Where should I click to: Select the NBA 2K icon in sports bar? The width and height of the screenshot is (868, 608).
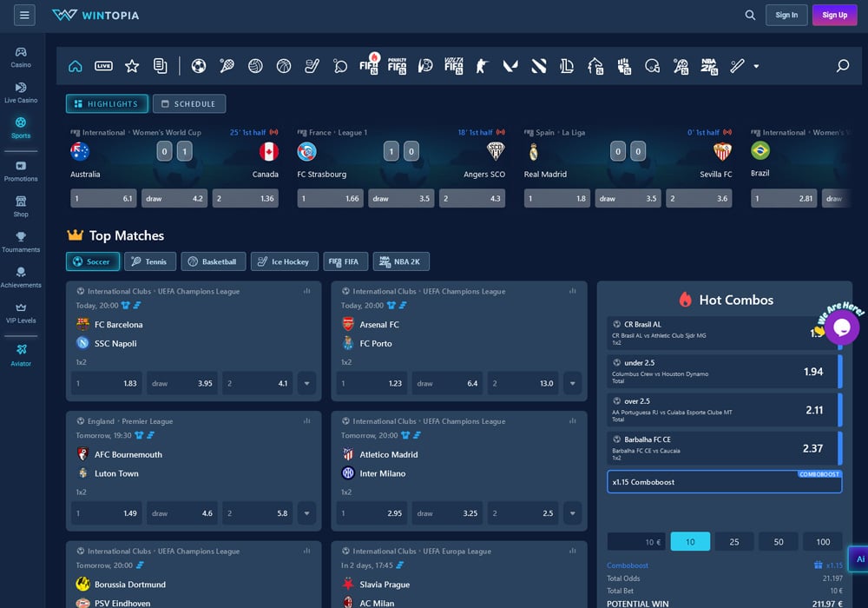709,67
